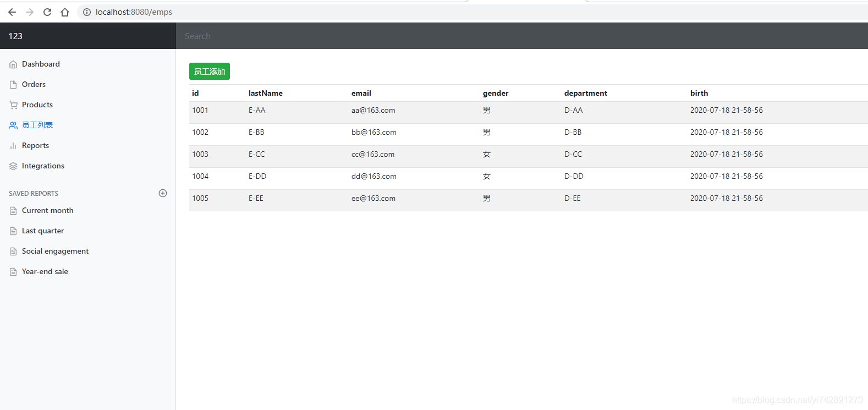Image resolution: width=868 pixels, height=410 pixels.
Task: Select the id cell 1004
Action: click(200, 176)
